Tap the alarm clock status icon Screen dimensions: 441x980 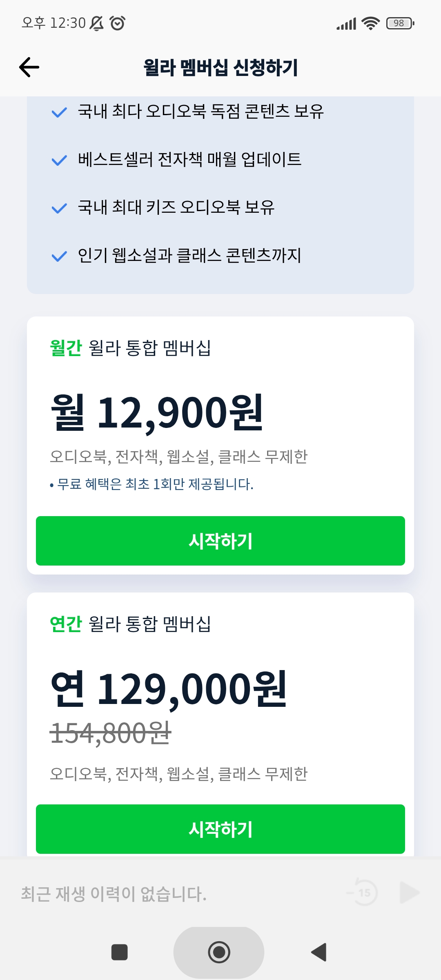point(118,23)
